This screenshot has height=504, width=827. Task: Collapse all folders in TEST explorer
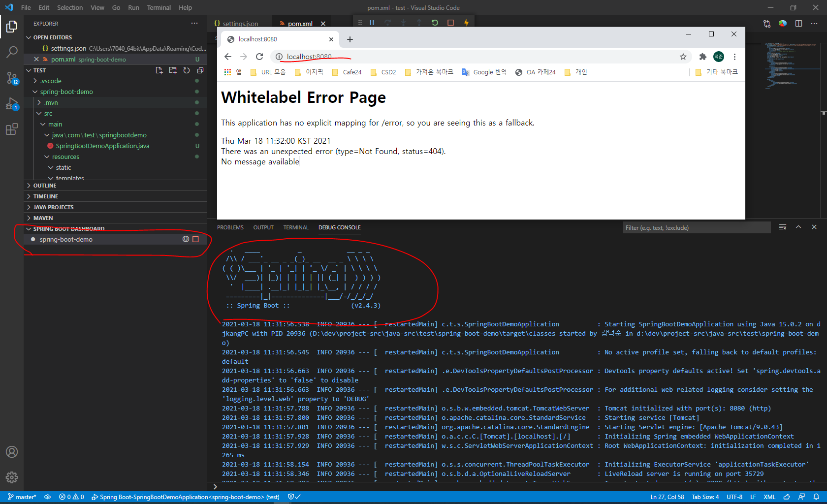click(x=200, y=70)
